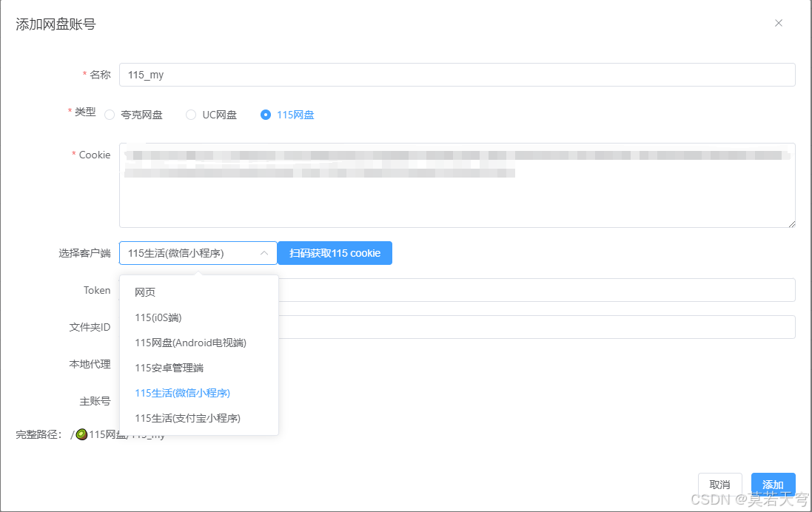812x512 pixels.
Task: Click the 名称 input field
Action: coord(457,75)
